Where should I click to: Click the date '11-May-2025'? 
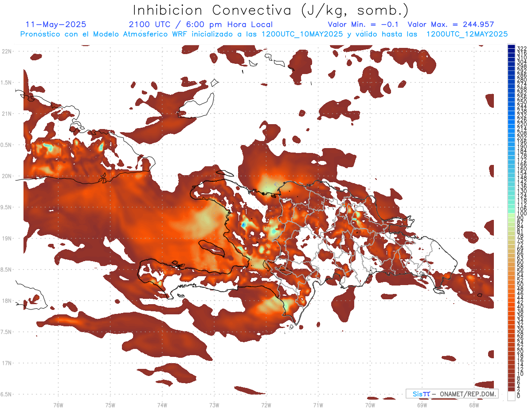click(x=56, y=24)
